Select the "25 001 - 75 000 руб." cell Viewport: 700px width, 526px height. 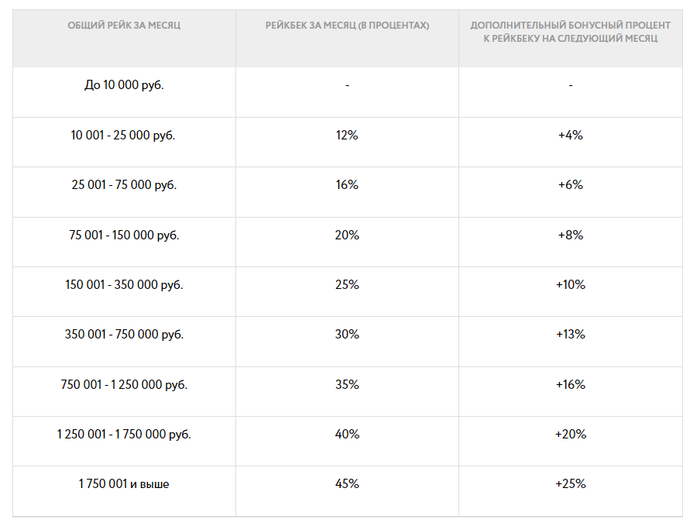coord(124,185)
